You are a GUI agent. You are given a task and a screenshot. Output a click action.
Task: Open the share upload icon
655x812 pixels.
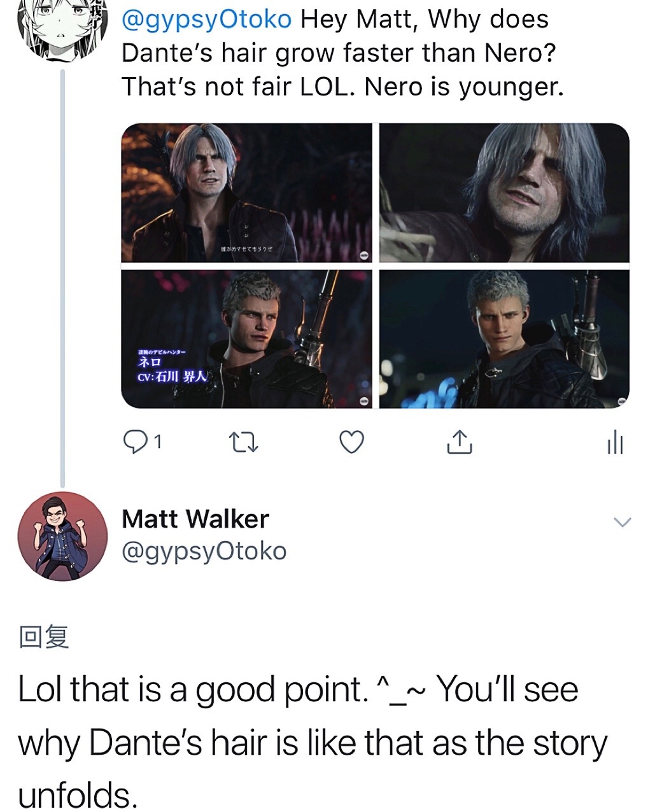(460, 442)
